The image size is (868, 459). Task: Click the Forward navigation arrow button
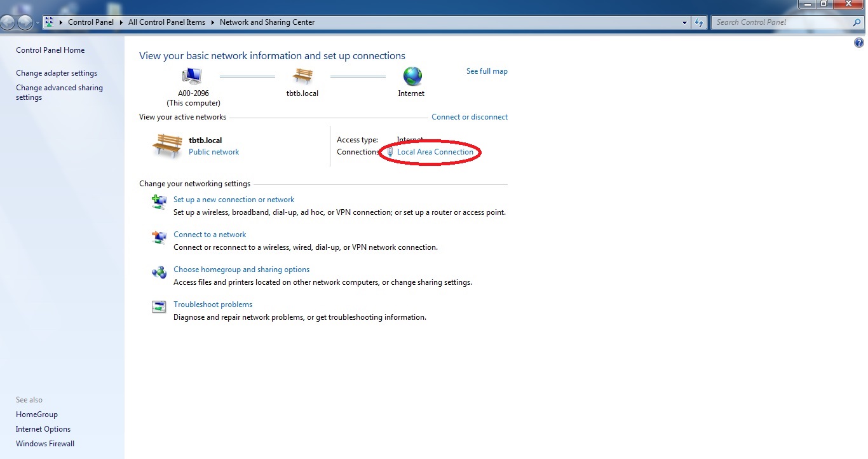25,22
